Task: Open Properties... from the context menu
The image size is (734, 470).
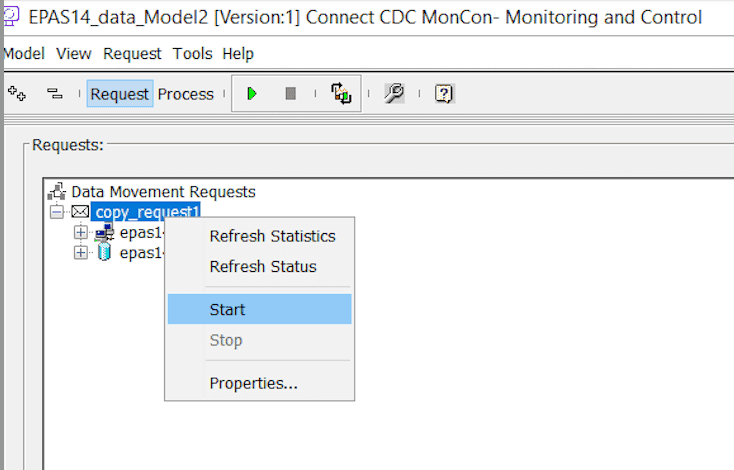Action: [253, 382]
